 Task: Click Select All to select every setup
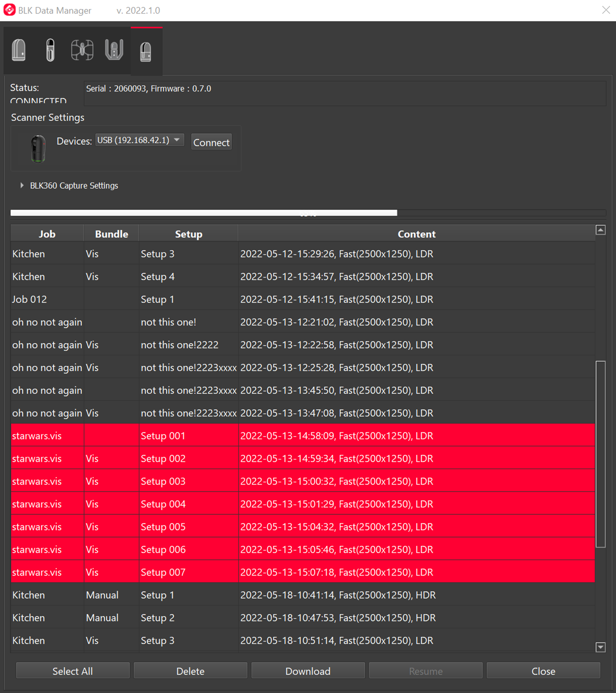coord(73,671)
